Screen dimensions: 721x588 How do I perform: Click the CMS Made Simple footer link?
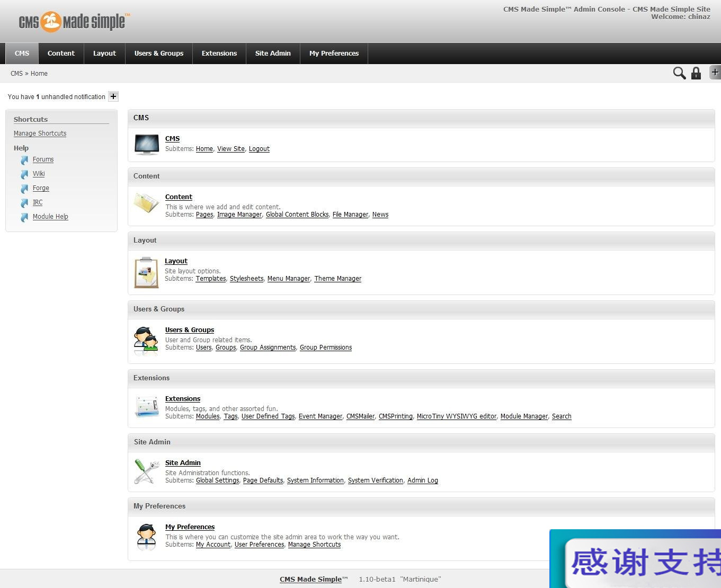(311, 579)
